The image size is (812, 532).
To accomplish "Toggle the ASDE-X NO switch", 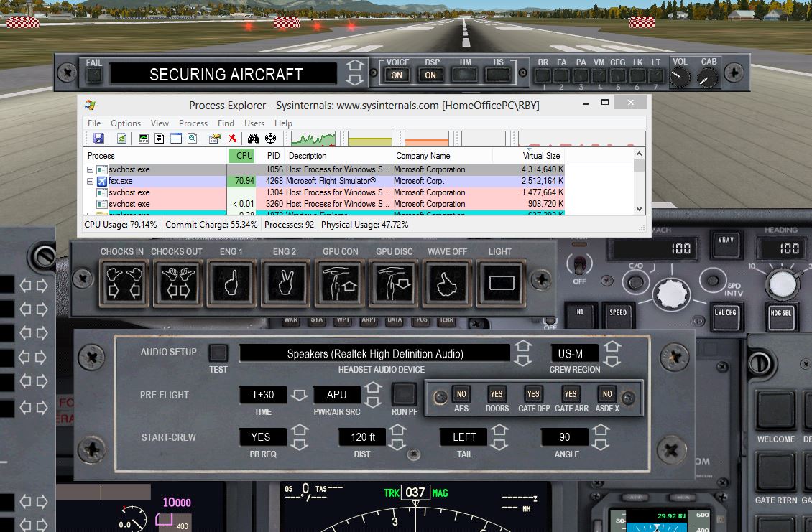I will (607, 394).
